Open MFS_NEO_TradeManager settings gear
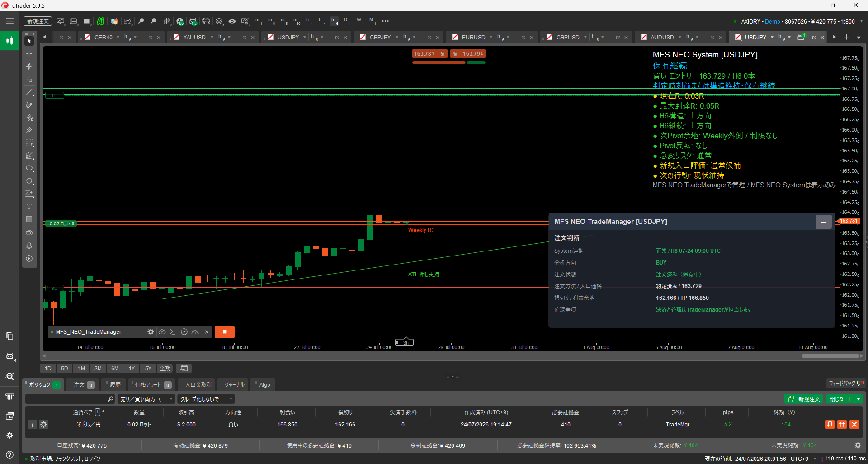The height and width of the screenshot is (464, 868). pos(151,332)
